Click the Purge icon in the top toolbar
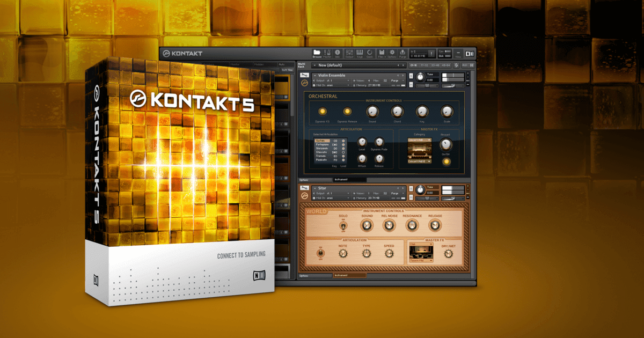The height and width of the screenshot is (338, 644). tap(404, 53)
